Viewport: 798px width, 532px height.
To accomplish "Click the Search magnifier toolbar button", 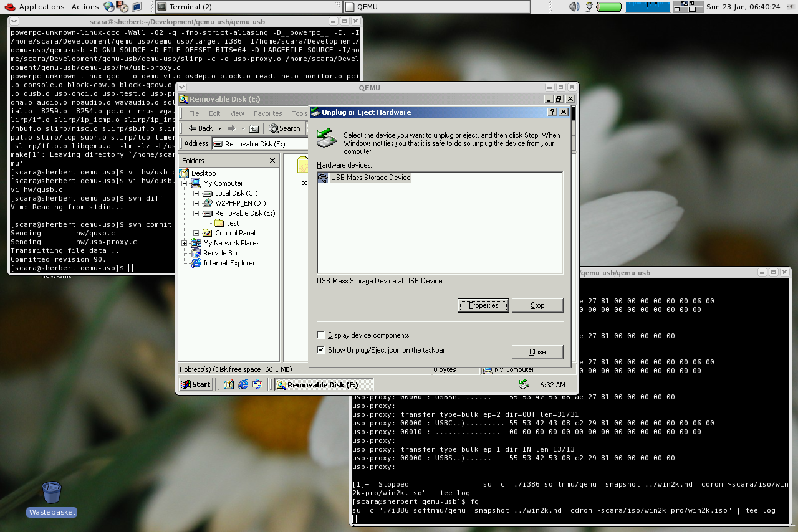I will point(284,128).
